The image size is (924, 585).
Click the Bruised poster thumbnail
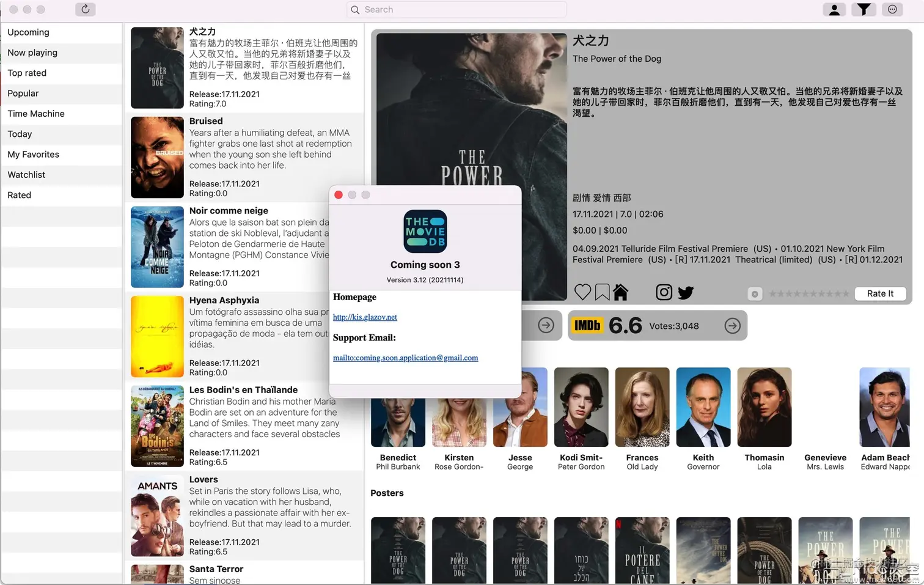[157, 157]
